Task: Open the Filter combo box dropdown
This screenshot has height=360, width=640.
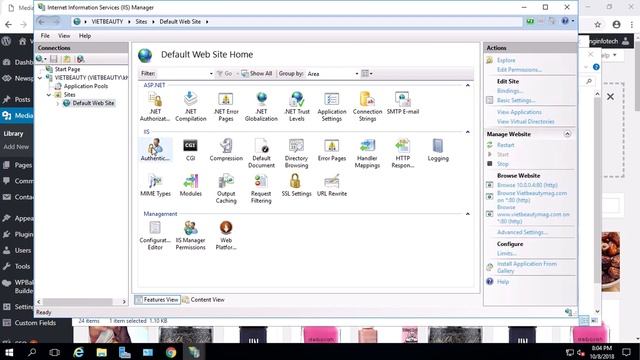Action: pos(211,74)
